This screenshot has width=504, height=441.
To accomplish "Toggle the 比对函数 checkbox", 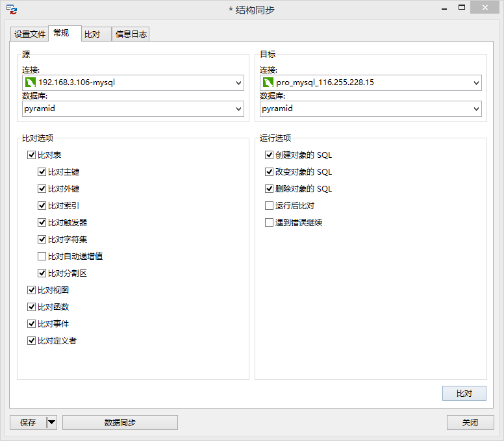I will point(31,307).
